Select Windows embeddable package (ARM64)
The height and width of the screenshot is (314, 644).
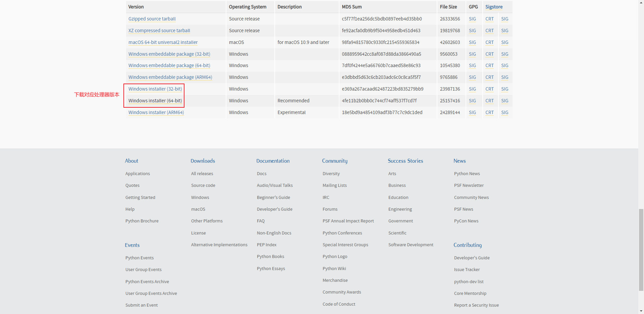[170, 77]
